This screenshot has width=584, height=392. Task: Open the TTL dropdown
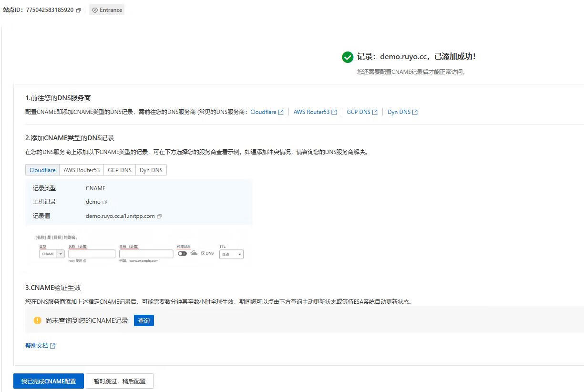(x=231, y=255)
